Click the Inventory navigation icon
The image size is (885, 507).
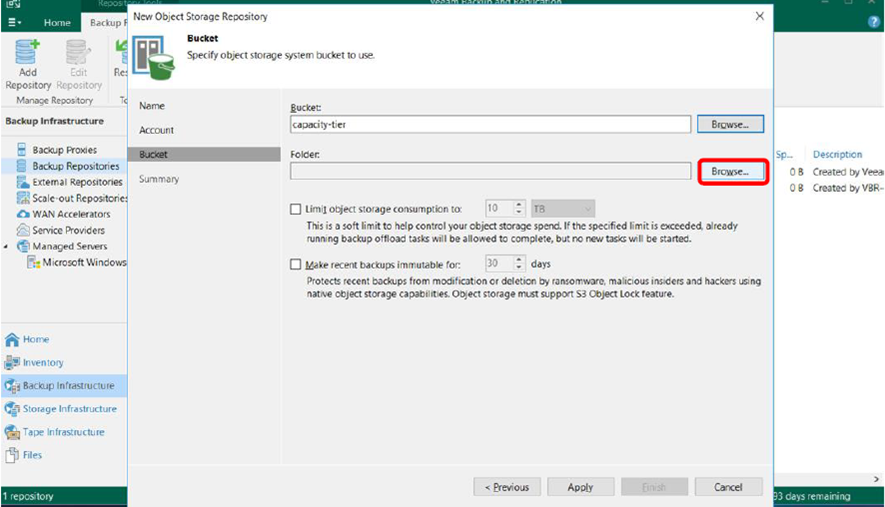(12, 362)
